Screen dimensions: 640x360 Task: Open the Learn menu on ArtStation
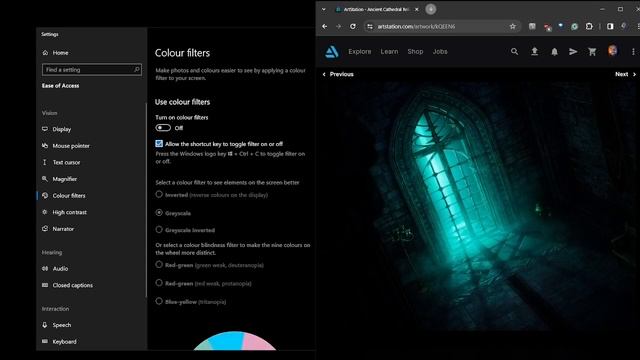[x=389, y=51]
